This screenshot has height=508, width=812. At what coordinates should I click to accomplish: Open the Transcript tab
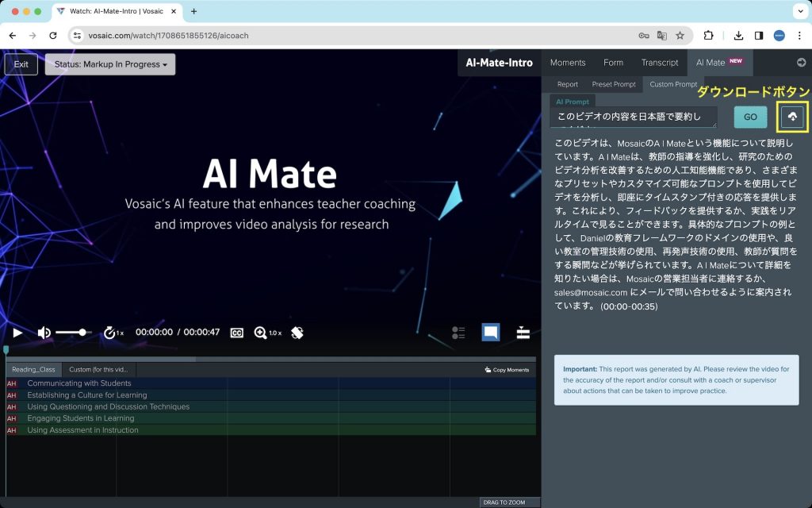point(659,63)
